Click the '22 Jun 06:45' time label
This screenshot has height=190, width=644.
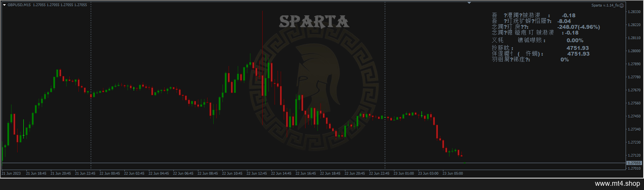(x=183, y=173)
